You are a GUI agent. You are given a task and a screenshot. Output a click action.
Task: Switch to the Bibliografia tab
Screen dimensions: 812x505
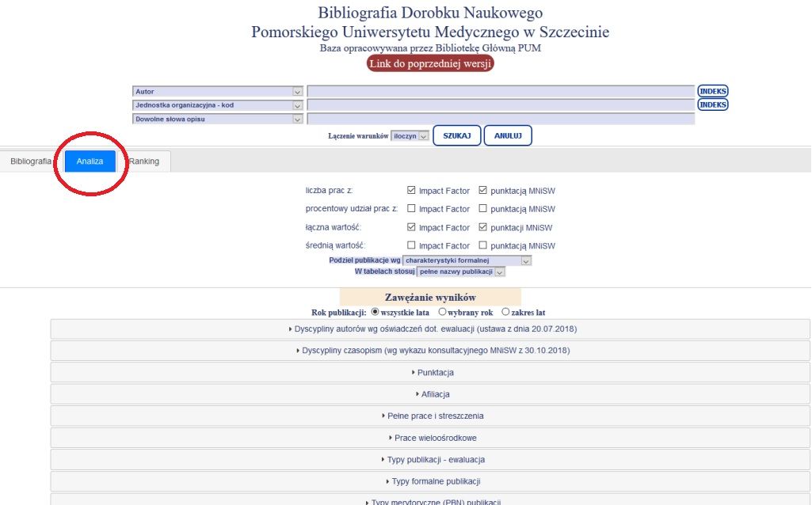point(31,161)
